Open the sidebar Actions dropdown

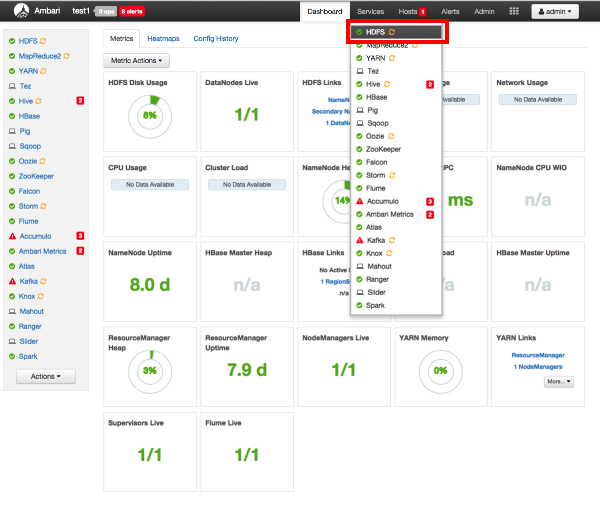(x=46, y=376)
